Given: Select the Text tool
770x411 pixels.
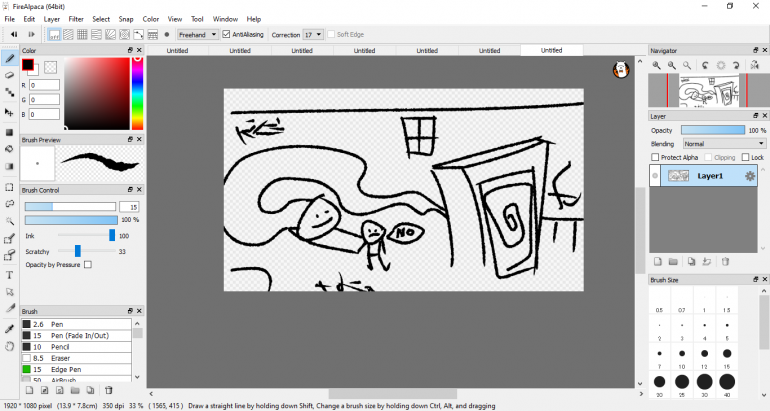Looking at the screenshot, I should (9, 274).
